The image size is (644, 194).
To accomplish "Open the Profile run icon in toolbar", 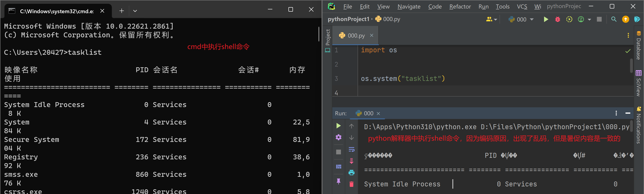I will pyautogui.click(x=581, y=19).
